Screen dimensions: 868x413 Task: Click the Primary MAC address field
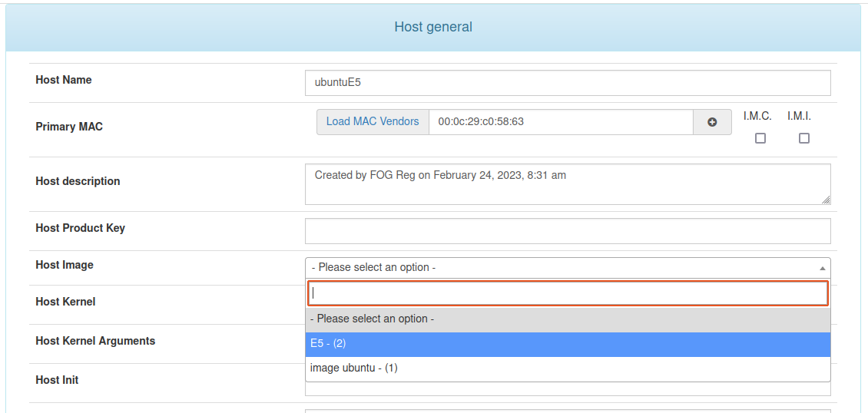tap(561, 121)
